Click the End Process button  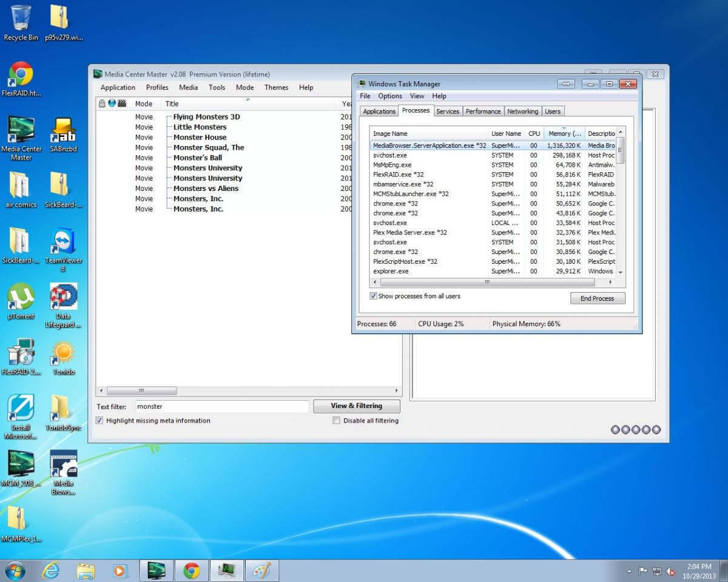(597, 298)
